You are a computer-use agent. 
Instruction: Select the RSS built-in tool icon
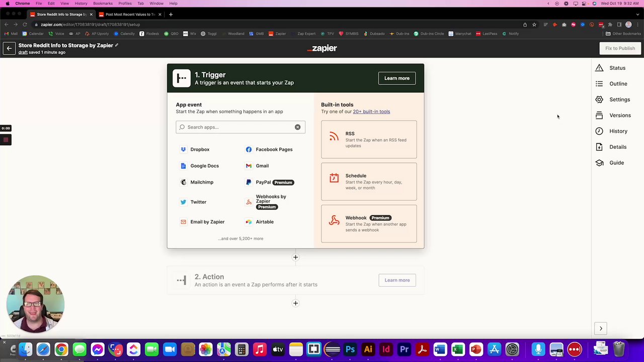334,136
